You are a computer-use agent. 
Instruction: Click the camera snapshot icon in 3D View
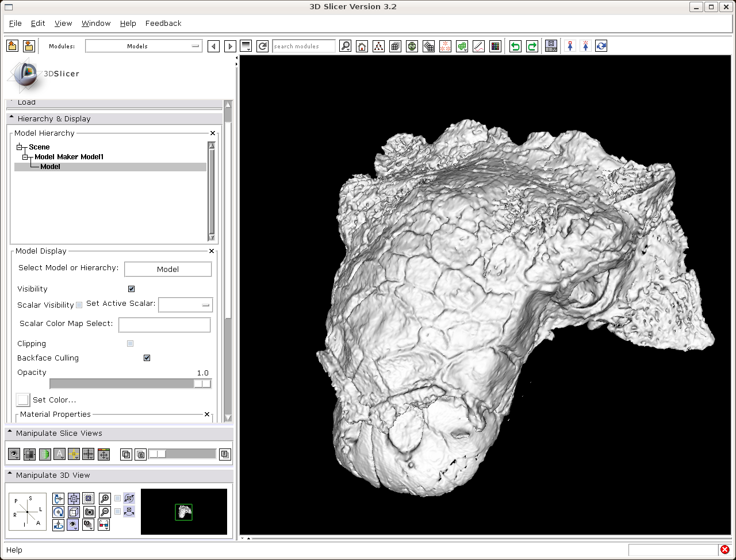click(x=89, y=512)
